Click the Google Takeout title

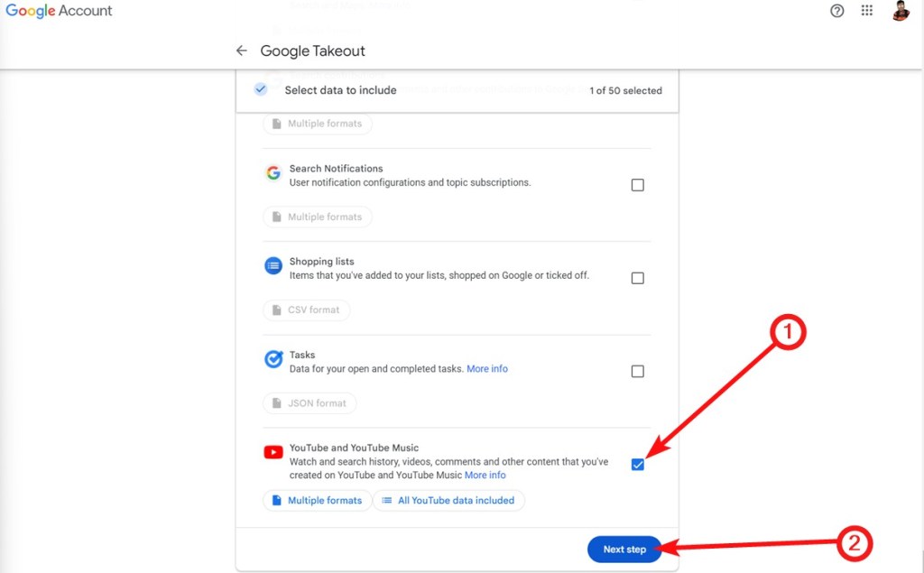(x=313, y=51)
